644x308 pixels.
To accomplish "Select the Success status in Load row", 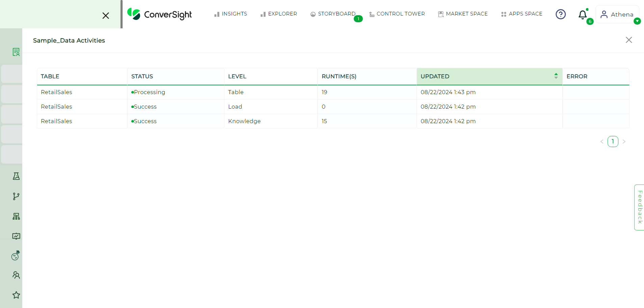I will coord(144,107).
